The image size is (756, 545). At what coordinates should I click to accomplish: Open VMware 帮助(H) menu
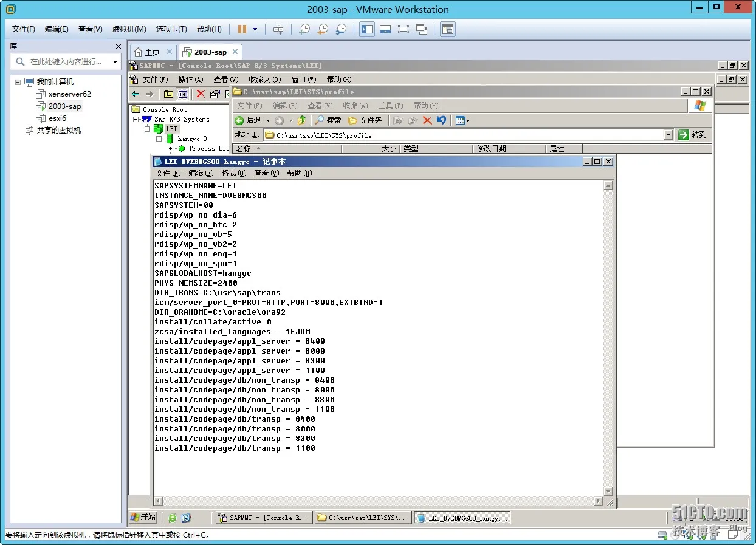209,29
